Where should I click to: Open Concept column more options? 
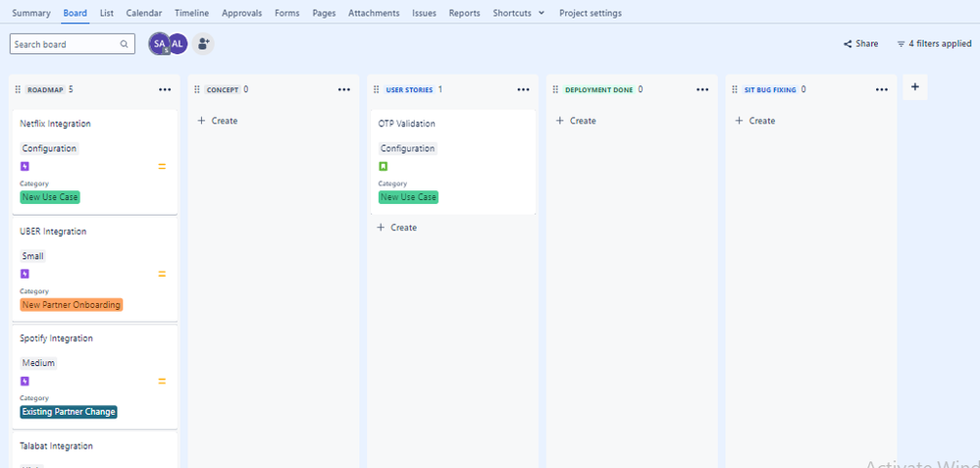pos(344,89)
